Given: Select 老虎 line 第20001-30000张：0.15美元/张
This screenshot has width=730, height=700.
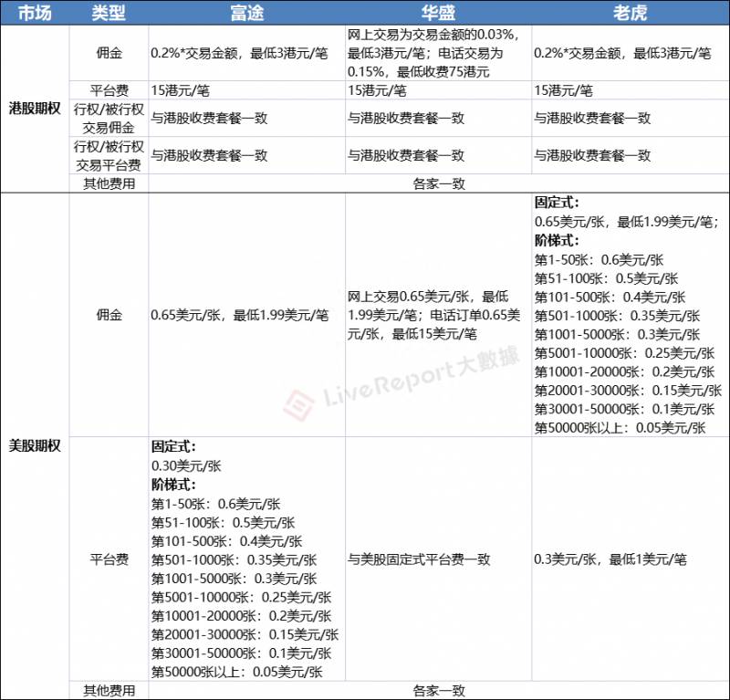Looking at the screenshot, I should tap(628, 391).
